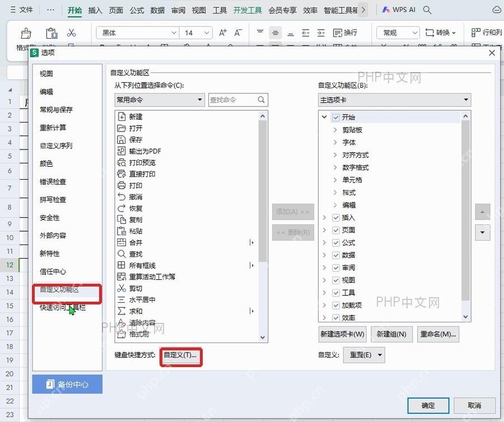Viewport: 504px width, 422px height.
Task: Expand the 插入 tab node
Action: [x=324, y=218]
